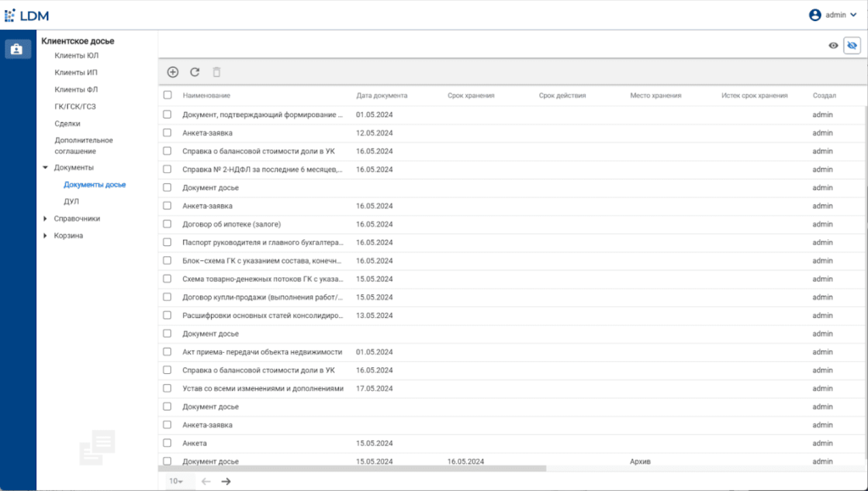Image resolution: width=868 pixels, height=491 pixels.
Task: Open Клиенты ЮЛ in sidebar
Action: [76, 56]
